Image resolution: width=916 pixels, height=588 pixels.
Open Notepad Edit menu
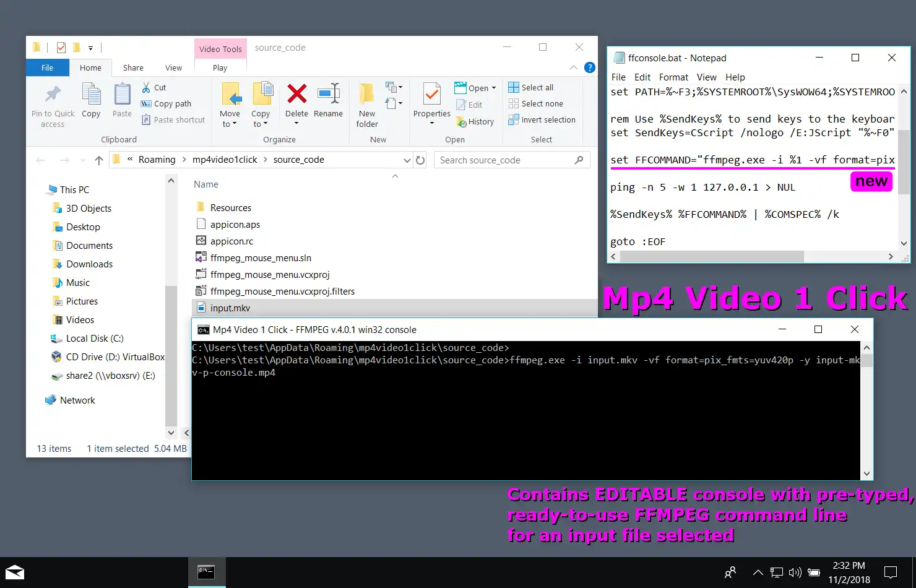point(642,77)
